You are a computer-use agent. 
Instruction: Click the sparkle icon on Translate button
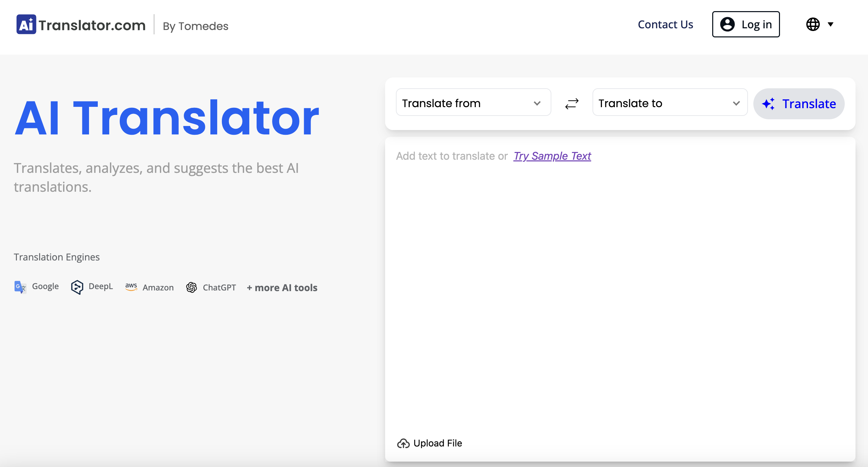pos(768,104)
